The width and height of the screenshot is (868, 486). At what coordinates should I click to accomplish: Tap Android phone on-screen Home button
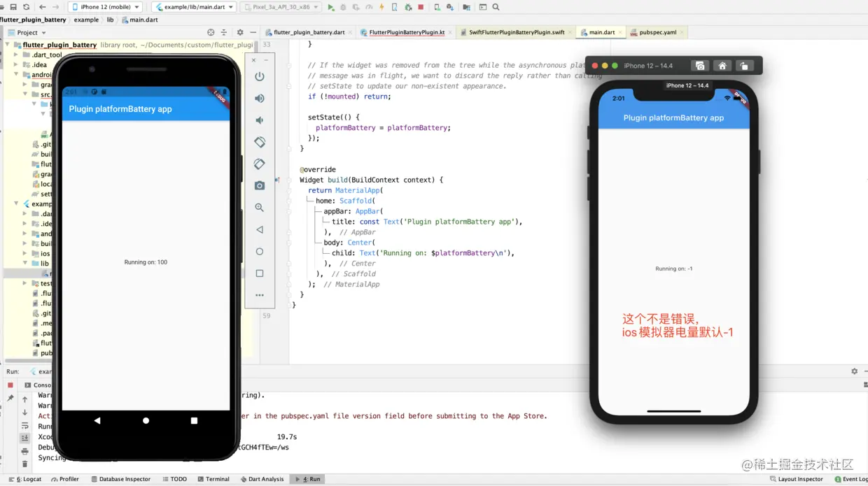(x=146, y=420)
